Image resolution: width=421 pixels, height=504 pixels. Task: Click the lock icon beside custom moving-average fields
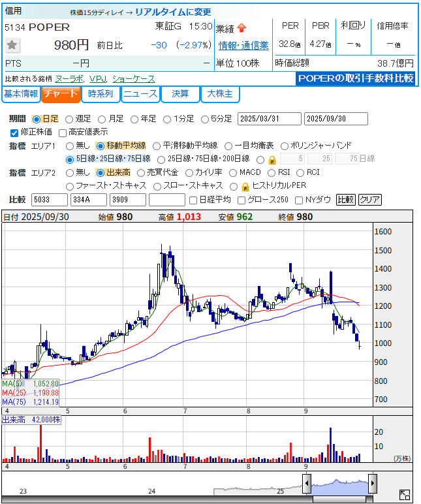[272, 159]
